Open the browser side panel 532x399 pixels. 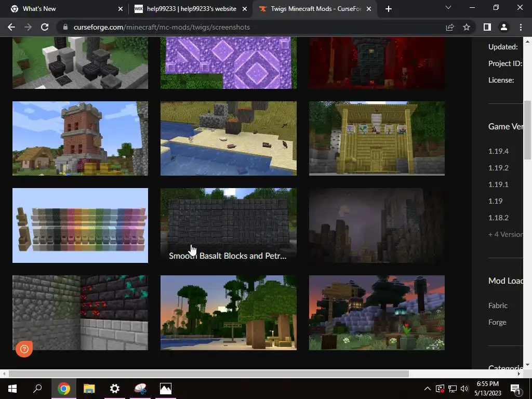click(487, 27)
